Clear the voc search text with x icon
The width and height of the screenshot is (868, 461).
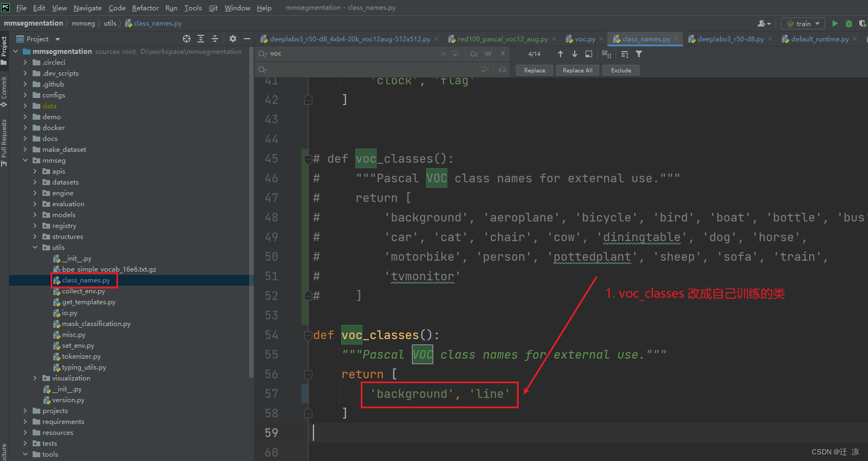[x=443, y=54]
